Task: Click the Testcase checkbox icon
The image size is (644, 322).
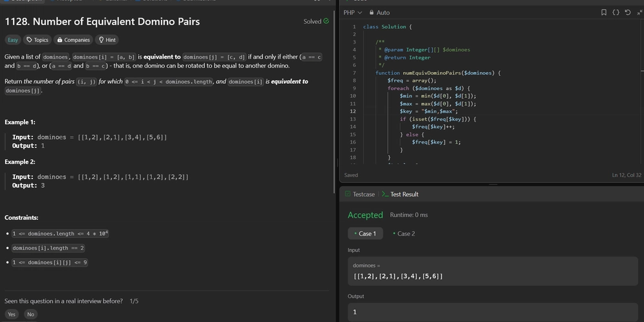Action: [x=348, y=194]
